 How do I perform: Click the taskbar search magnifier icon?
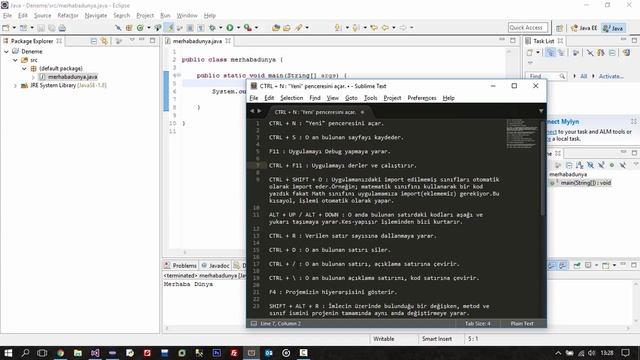click(25, 353)
